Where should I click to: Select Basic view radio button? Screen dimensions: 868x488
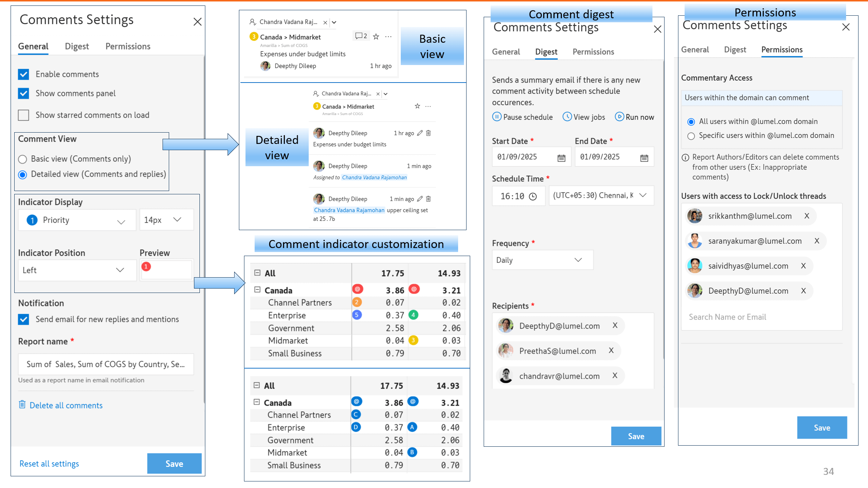click(23, 159)
